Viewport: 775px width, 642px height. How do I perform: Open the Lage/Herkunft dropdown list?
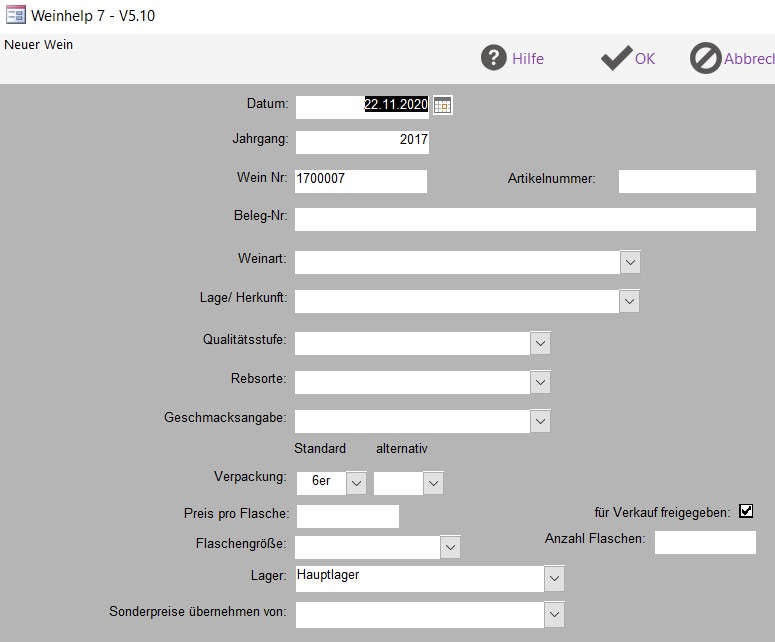point(630,300)
